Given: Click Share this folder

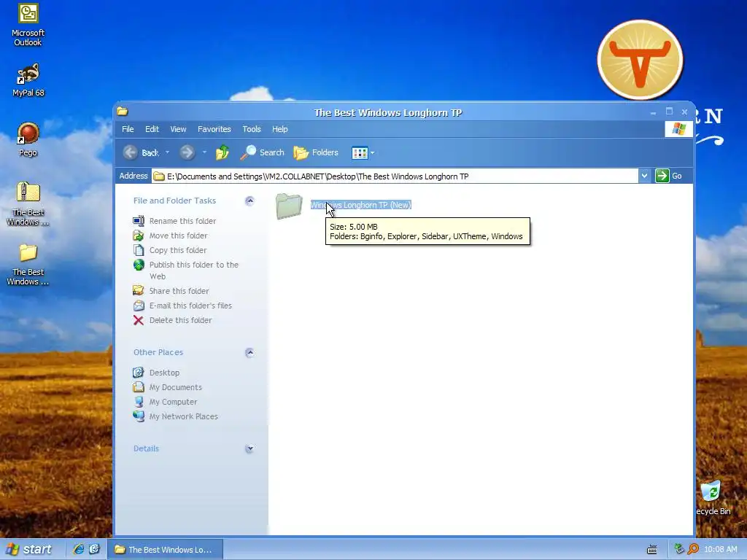Looking at the screenshot, I should click(x=171, y=291).
